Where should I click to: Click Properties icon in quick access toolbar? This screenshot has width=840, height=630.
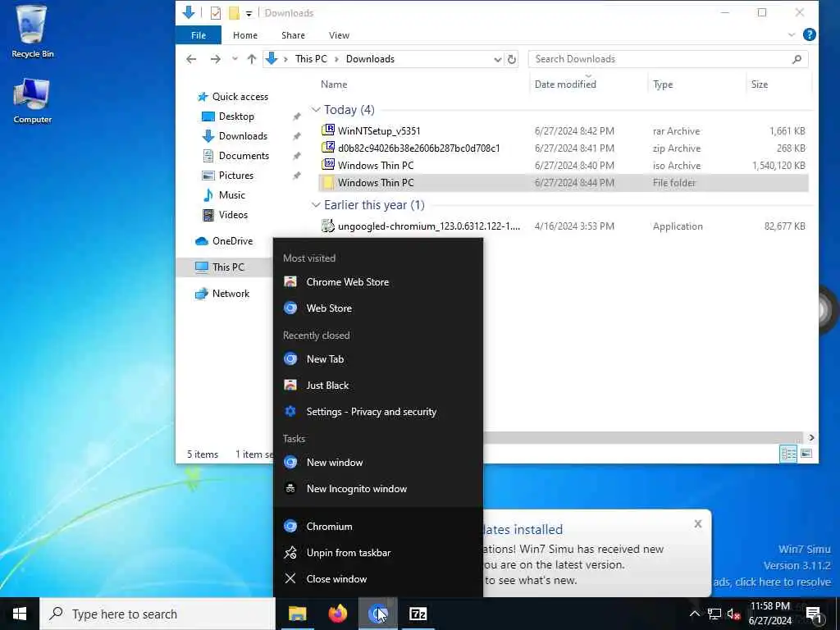[216, 13]
